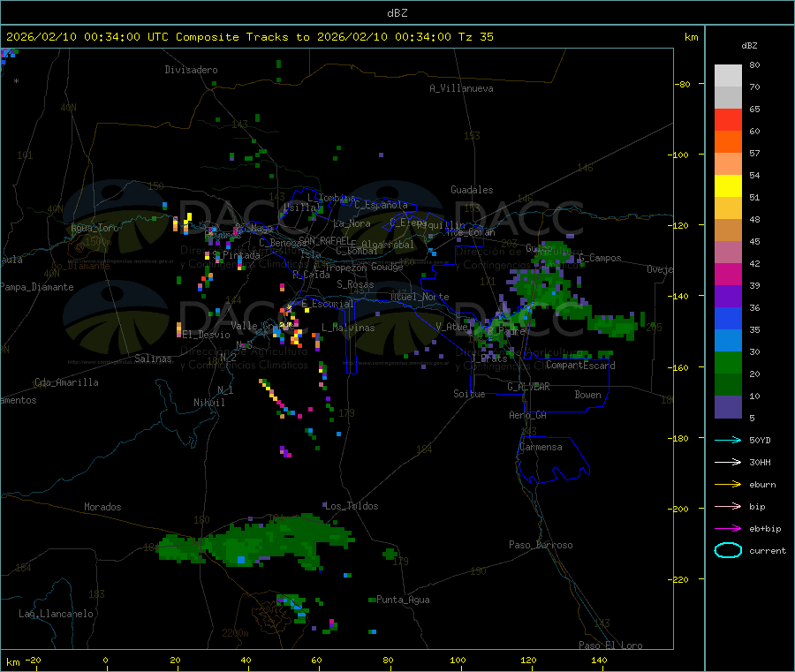Click the '100' tick on bottom axis

[x=458, y=660]
